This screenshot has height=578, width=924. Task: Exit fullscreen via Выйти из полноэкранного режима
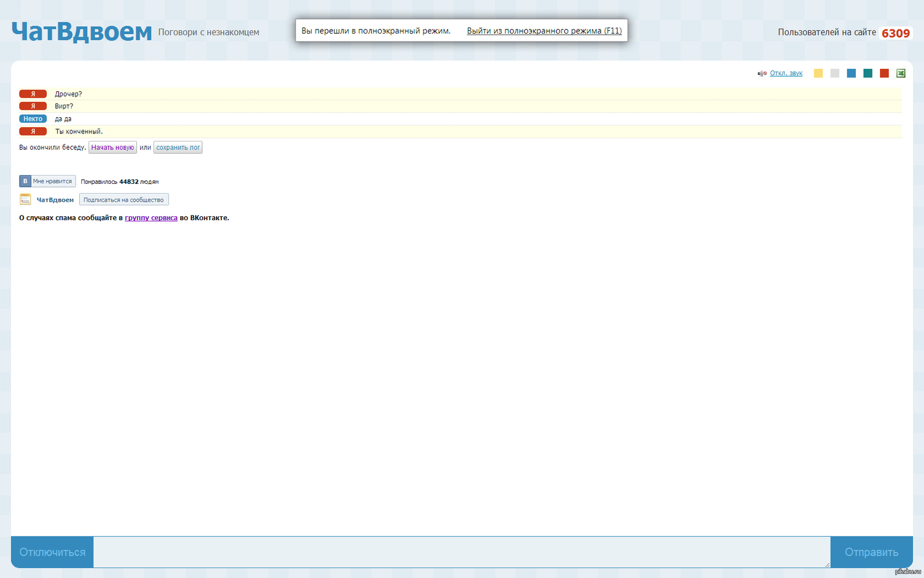tap(545, 31)
